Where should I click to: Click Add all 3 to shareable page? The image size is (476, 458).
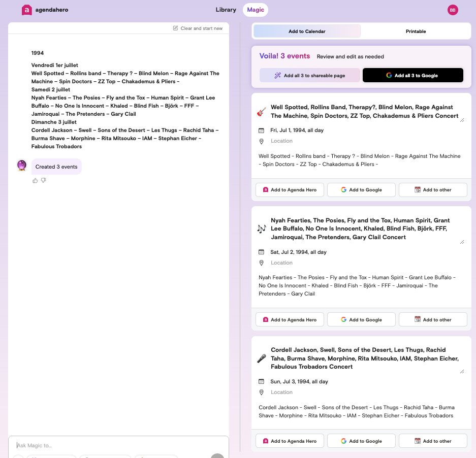click(310, 76)
